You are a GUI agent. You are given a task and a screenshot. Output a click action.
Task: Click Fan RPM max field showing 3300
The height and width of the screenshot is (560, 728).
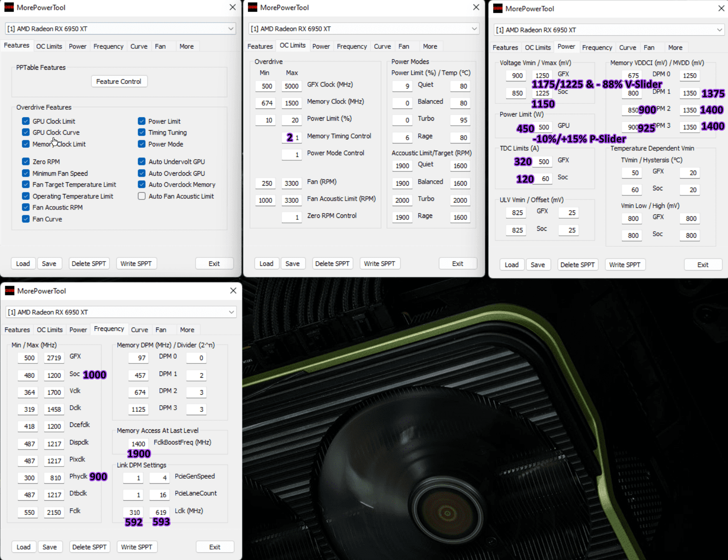coord(292,183)
